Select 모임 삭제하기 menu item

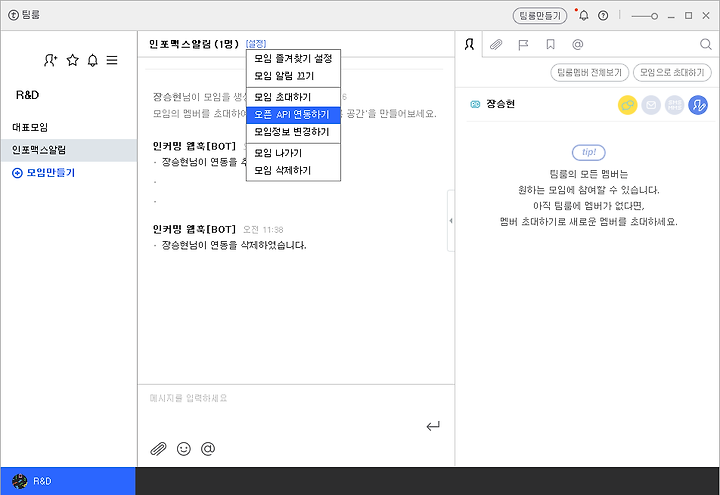(293, 171)
